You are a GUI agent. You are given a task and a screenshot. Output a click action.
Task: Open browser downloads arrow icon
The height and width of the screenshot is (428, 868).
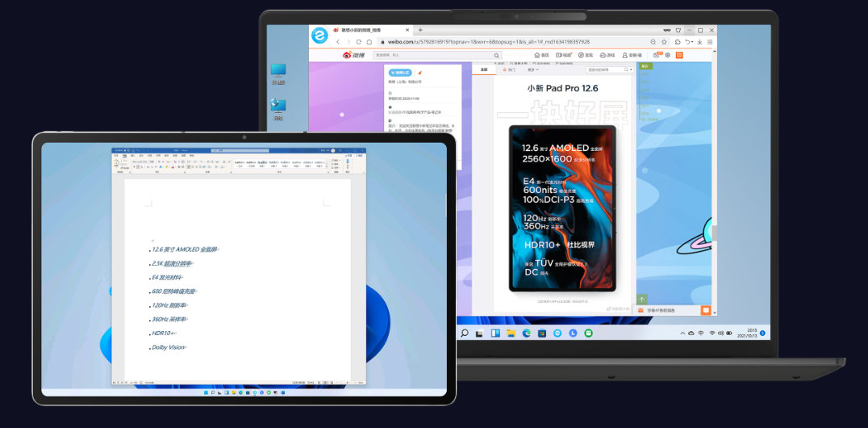pyautogui.click(x=699, y=41)
